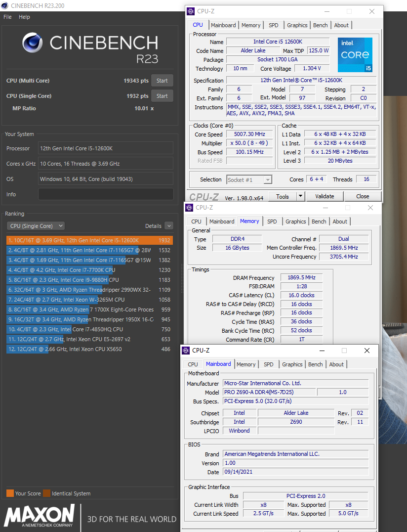Click the MP Ratio value 10.01 x
Image resolution: width=407 pixels, height=532 pixels.
pyautogui.click(x=144, y=108)
